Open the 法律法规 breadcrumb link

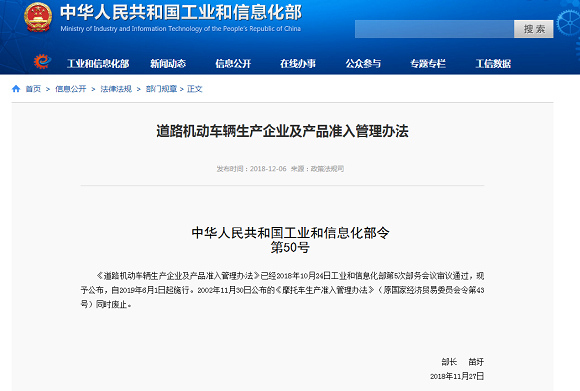[x=116, y=89]
